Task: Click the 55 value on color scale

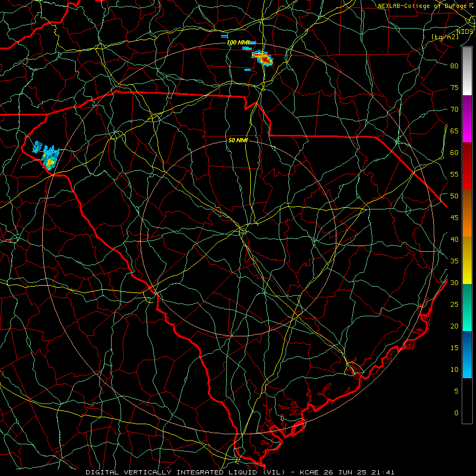Action: [454, 174]
